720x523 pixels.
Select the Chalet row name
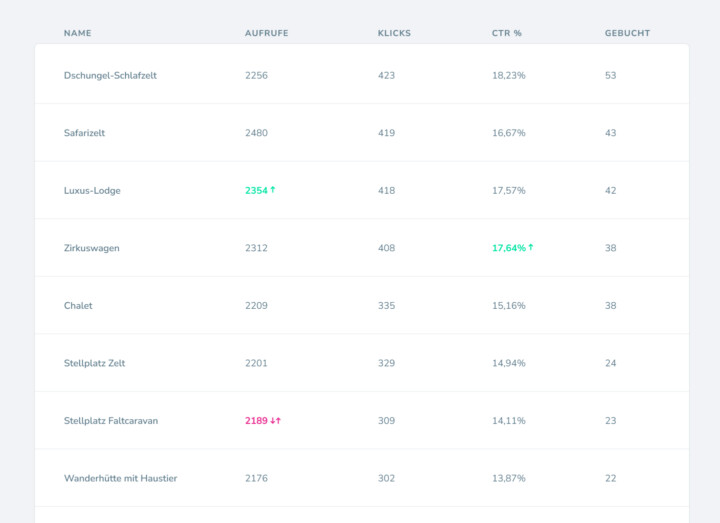click(78, 306)
